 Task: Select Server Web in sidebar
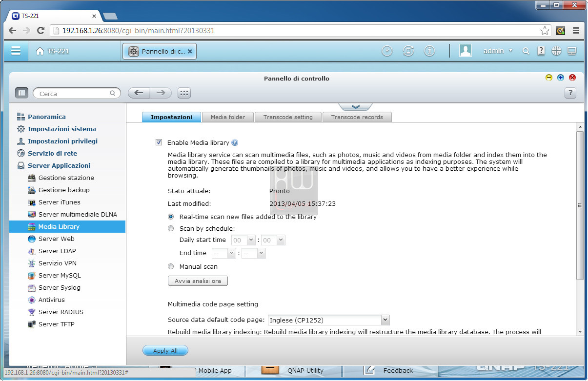tap(57, 239)
